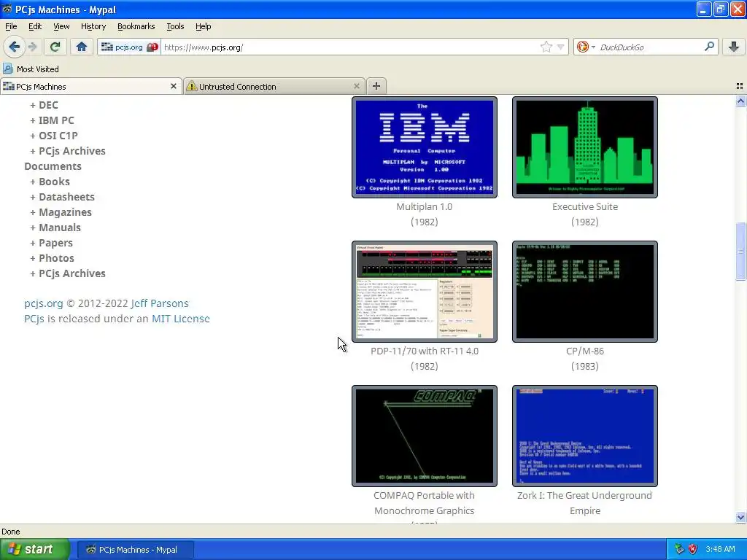Screen dimensions: 747x560
Task: Open the Most Visited bookmarks folder
Action: tap(31, 69)
